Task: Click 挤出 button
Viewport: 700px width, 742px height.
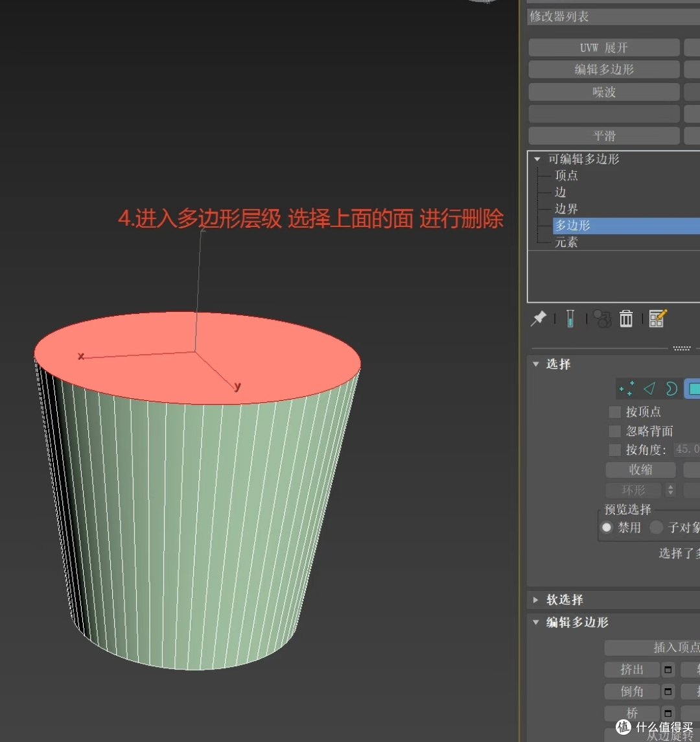Action: click(x=632, y=669)
